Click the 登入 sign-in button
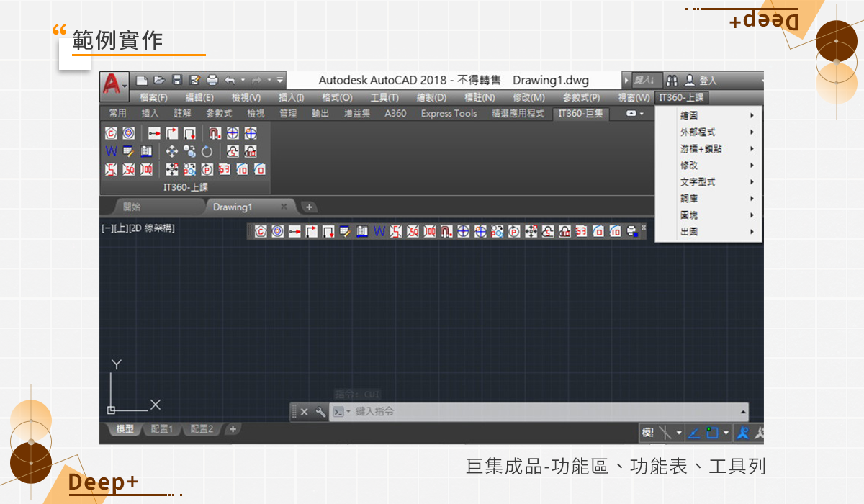864x504 pixels. (x=701, y=81)
